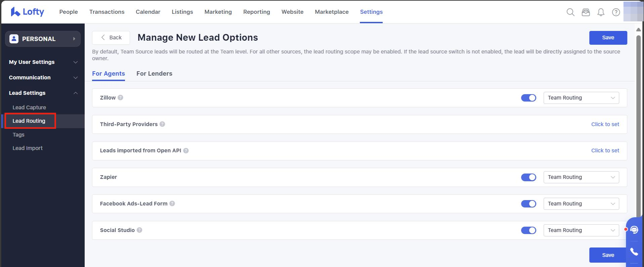This screenshot has height=267, width=644.
Task: Open the Facebook Ads-Lead Form routing dropdown
Action: click(581, 204)
